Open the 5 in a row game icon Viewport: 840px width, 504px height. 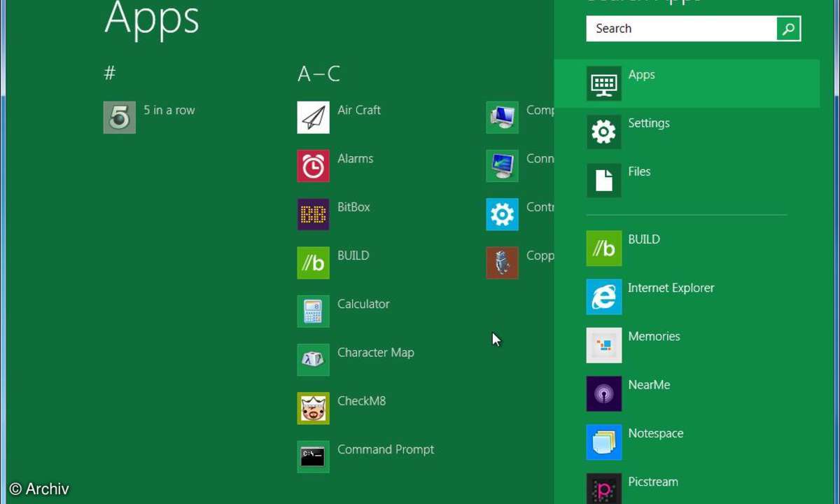(x=119, y=118)
